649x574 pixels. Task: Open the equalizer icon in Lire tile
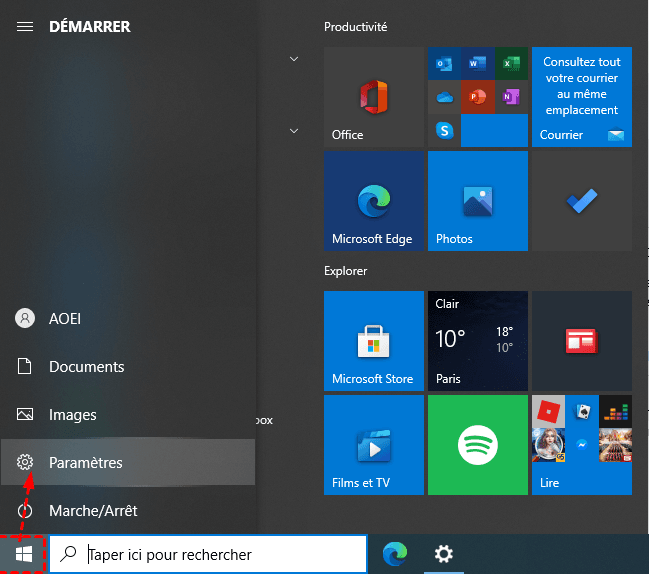click(x=615, y=411)
